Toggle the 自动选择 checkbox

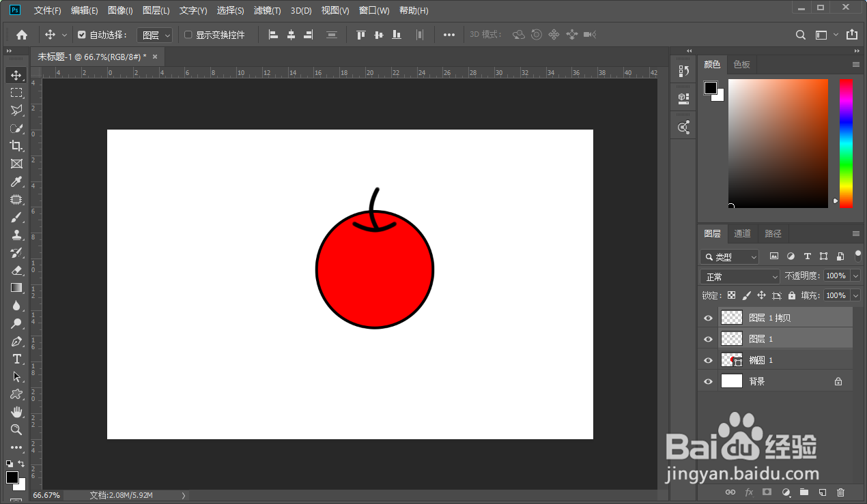coord(82,35)
